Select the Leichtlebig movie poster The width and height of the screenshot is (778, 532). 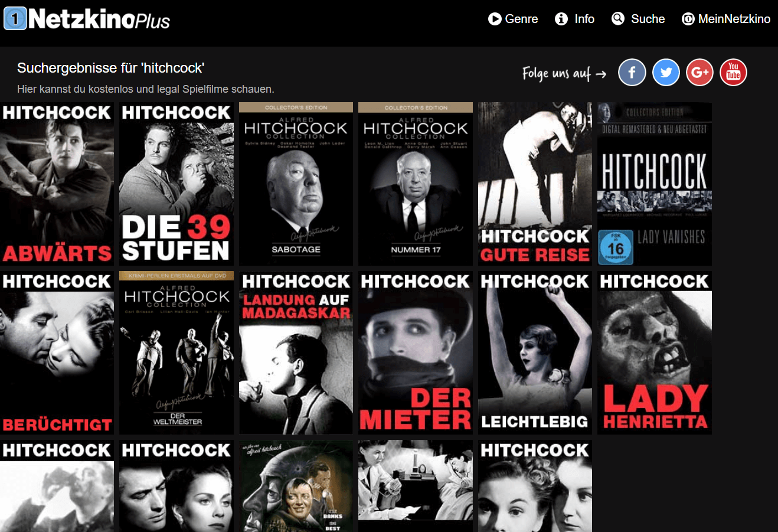point(535,353)
